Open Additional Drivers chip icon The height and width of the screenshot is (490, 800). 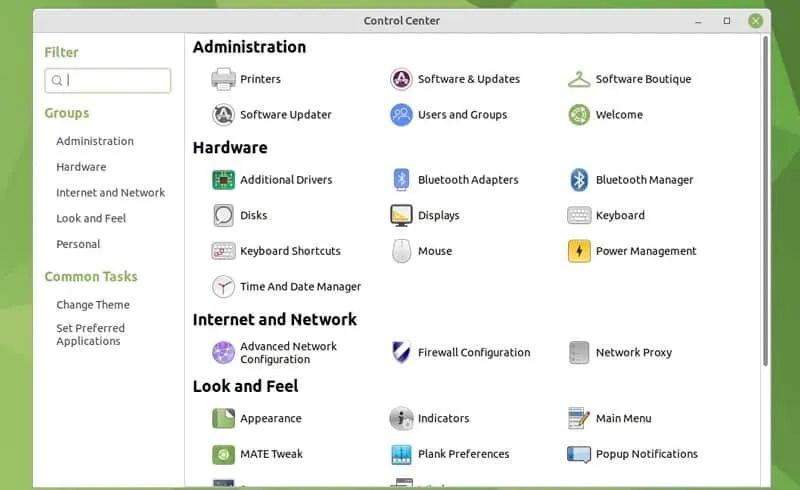click(x=223, y=180)
